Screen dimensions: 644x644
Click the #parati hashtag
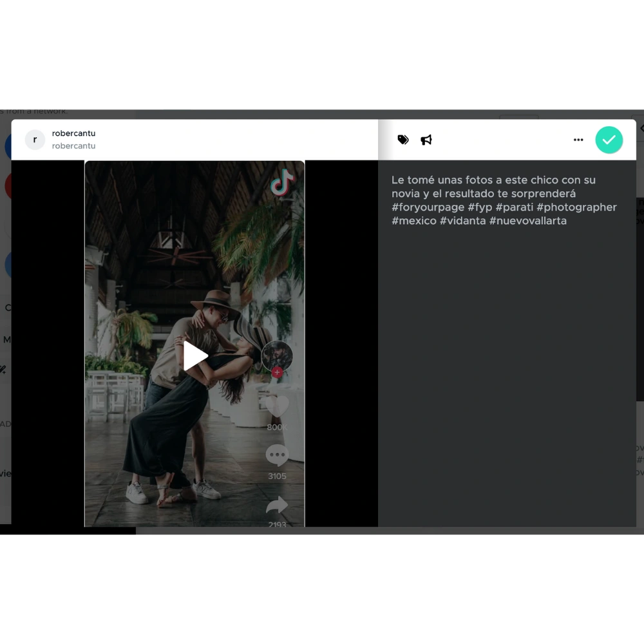(x=515, y=207)
